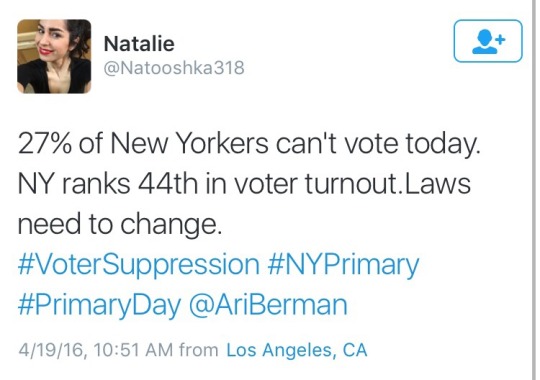
Task: Select the @Natooshka318 handle
Action: click(174, 68)
